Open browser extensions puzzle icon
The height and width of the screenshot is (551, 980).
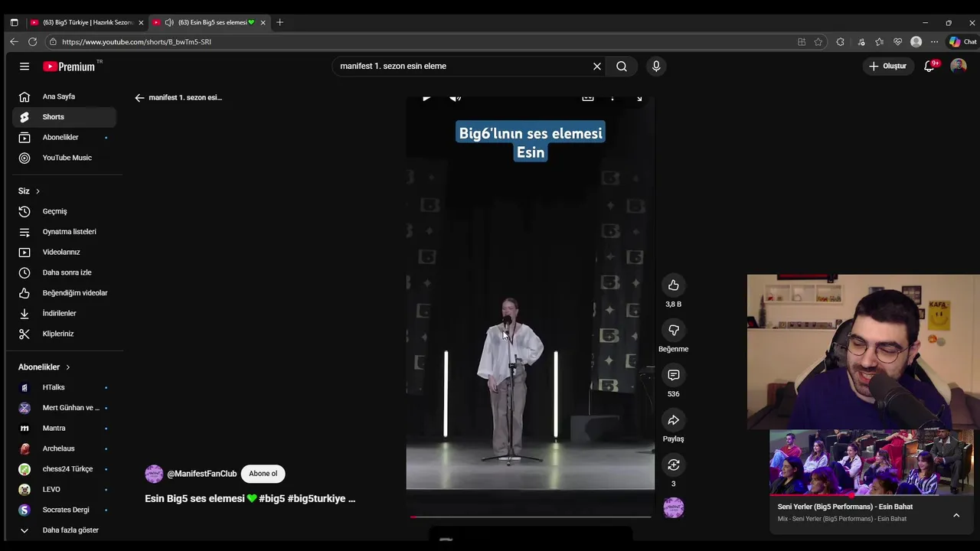[841, 42]
